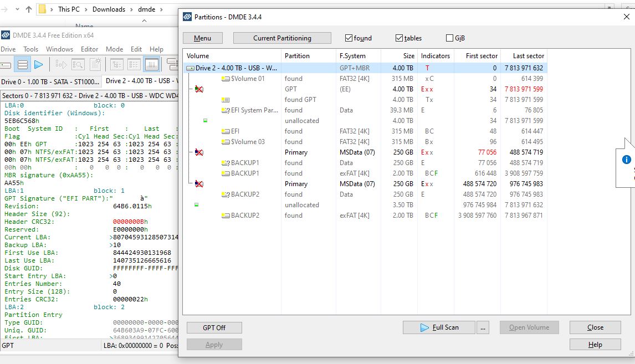Click the Current Partitioning button

[x=282, y=38]
